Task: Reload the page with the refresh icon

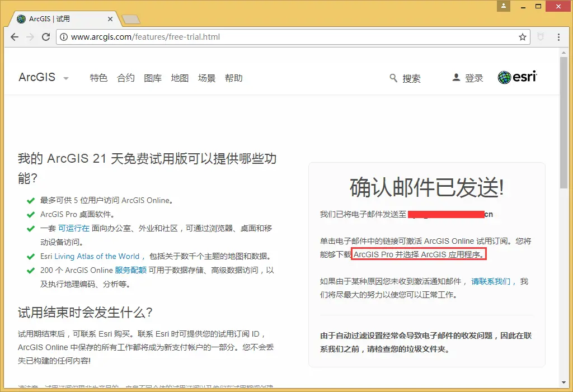Action: (x=46, y=37)
